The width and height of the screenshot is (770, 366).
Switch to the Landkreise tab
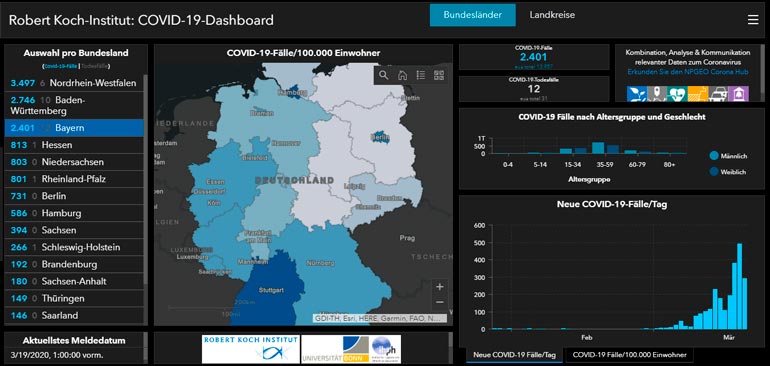[x=552, y=15]
